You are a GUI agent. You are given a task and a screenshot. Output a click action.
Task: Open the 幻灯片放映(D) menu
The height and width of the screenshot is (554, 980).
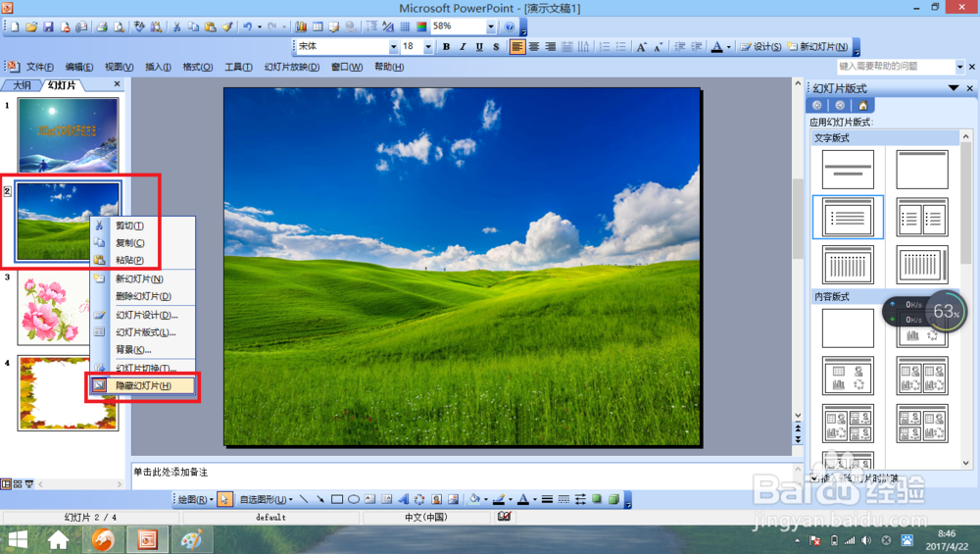click(292, 67)
